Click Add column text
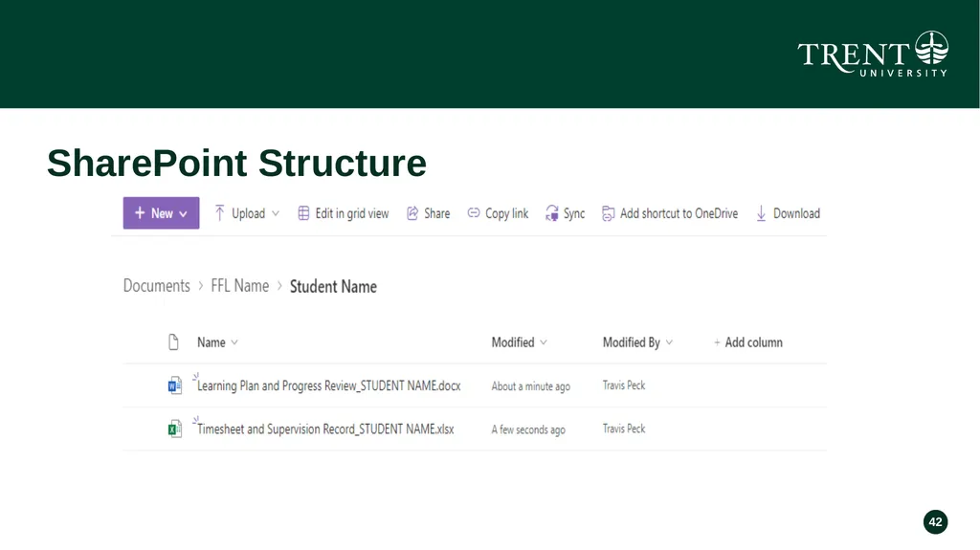The width and height of the screenshot is (980, 550). [754, 341]
